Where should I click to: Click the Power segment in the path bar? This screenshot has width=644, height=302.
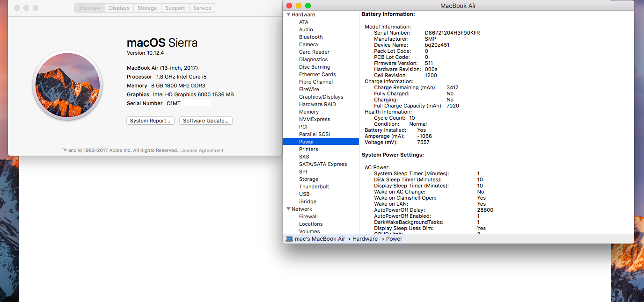click(394, 239)
